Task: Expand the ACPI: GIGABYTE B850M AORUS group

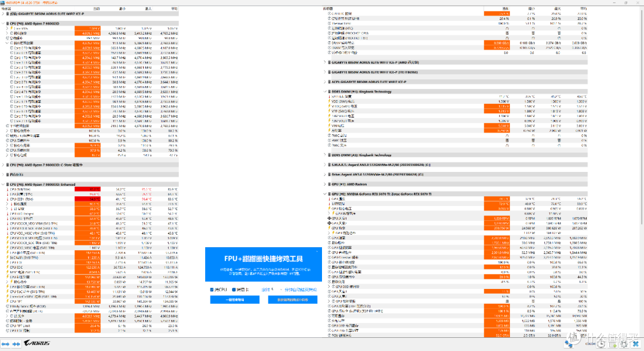Action: pyautogui.click(x=325, y=82)
